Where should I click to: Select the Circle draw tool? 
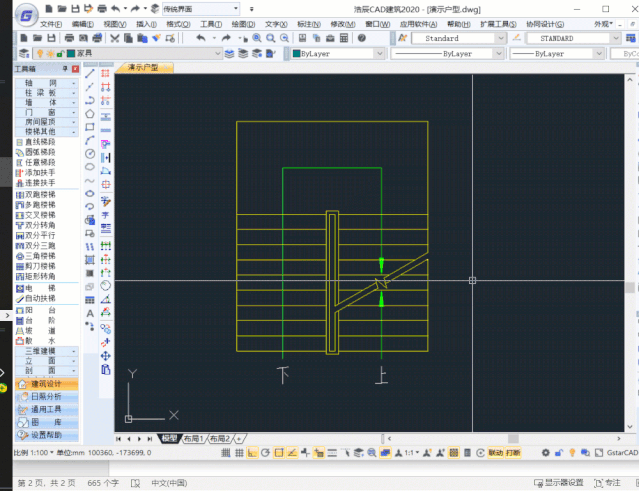point(90,154)
